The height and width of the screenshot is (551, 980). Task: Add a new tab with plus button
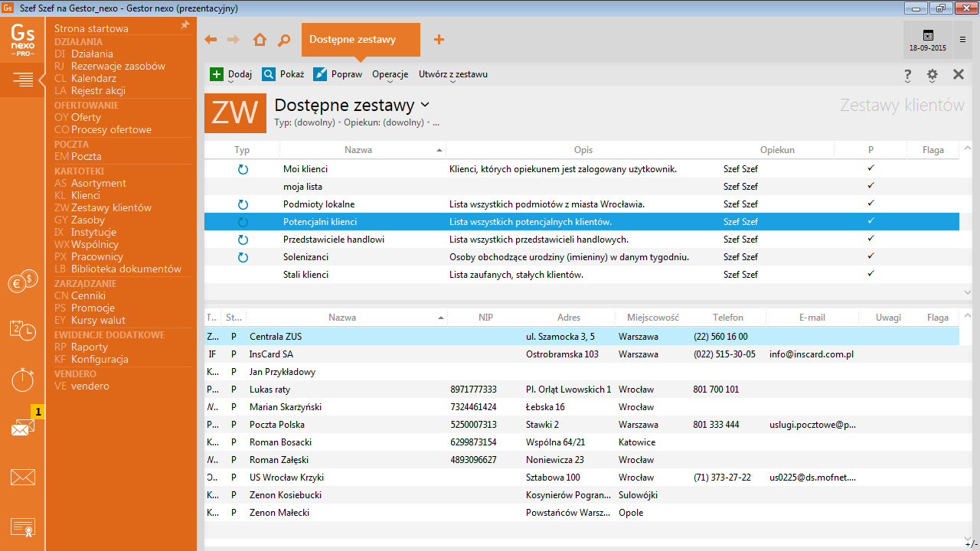439,40
